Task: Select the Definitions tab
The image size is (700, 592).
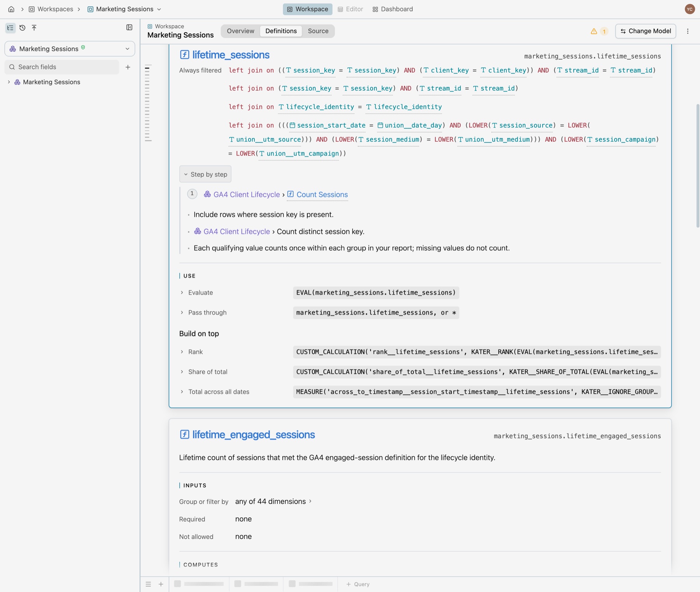Action: pos(281,31)
